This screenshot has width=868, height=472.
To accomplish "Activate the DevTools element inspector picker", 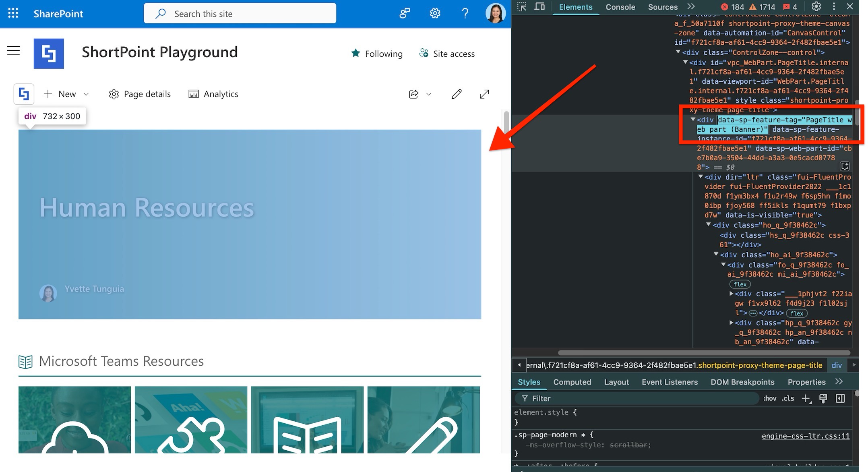I will pyautogui.click(x=522, y=7).
